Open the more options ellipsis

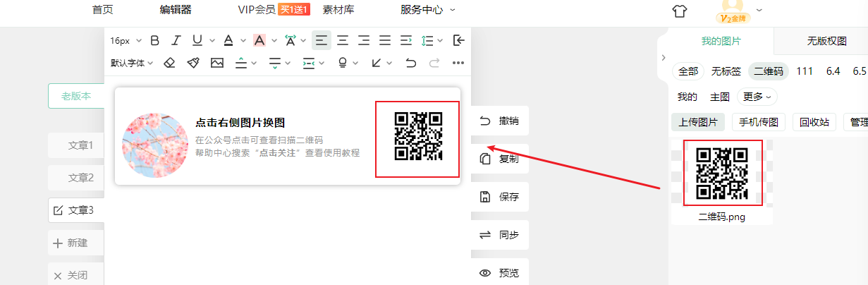tap(458, 63)
